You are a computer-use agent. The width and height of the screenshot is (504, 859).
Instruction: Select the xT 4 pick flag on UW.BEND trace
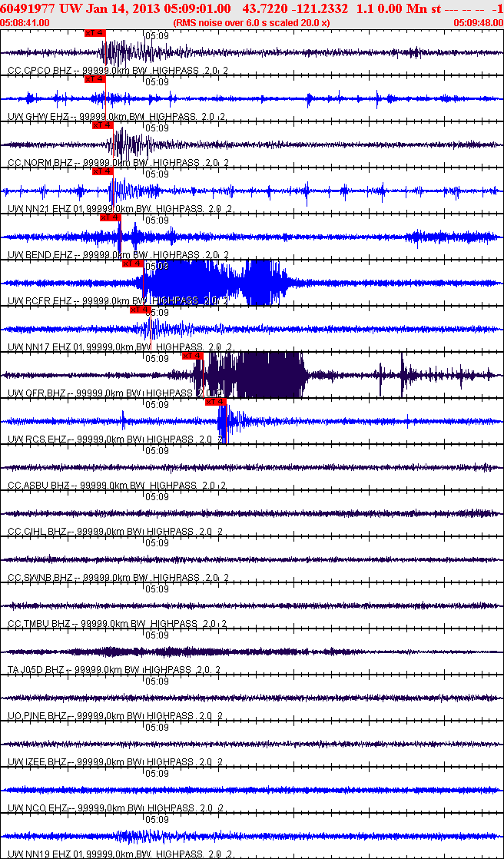coord(110,217)
